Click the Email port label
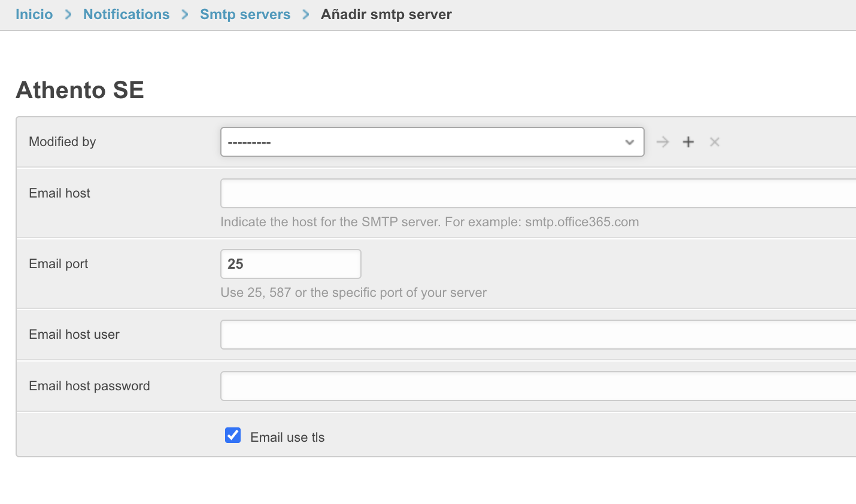 (x=59, y=264)
